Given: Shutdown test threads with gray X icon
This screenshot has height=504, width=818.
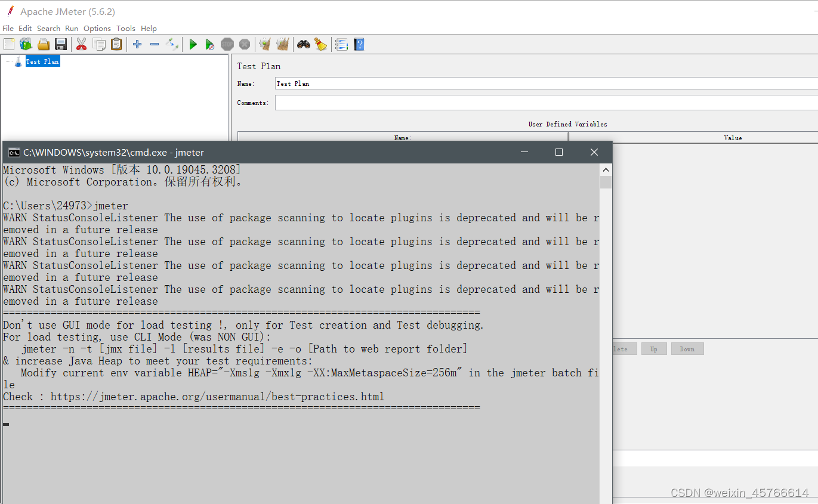Looking at the screenshot, I should click(x=245, y=44).
